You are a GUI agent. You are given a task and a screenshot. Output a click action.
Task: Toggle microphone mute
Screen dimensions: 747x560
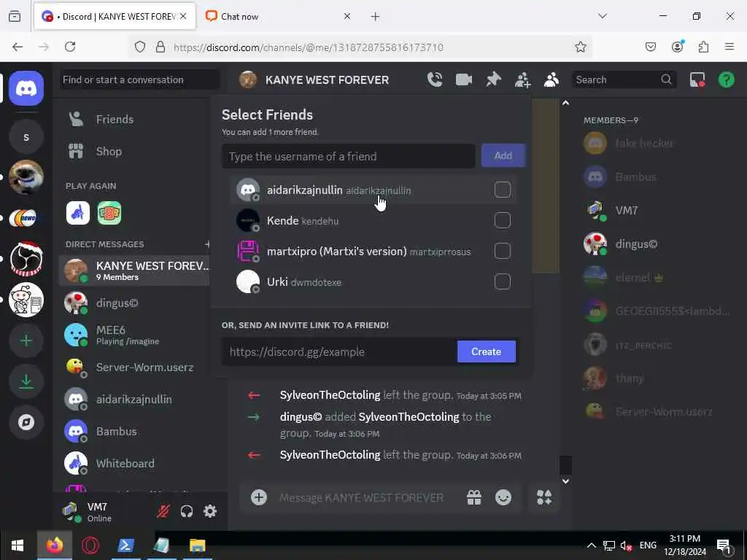point(163,511)
